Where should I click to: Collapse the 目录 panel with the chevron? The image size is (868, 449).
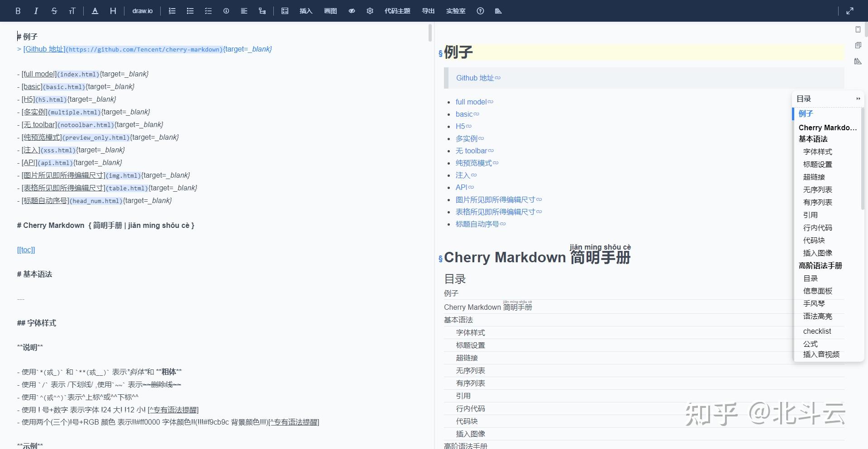[858, 99]
